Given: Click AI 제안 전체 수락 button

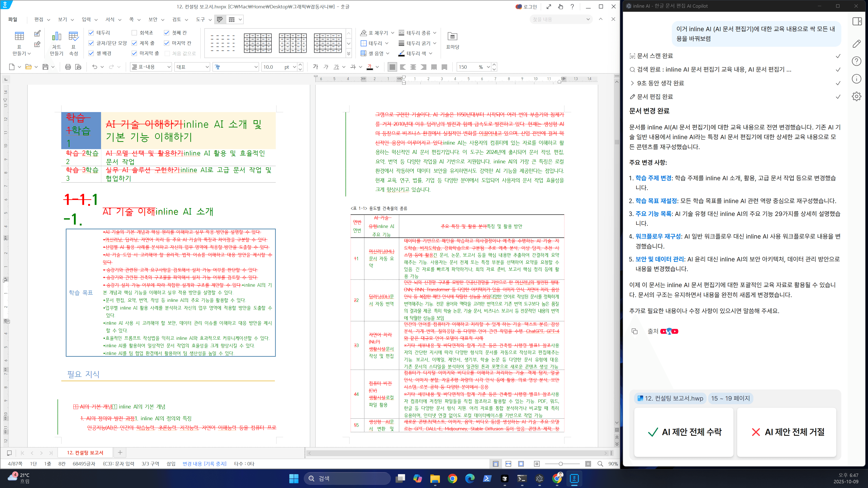Looking at the screenshot, I should 684,432.
